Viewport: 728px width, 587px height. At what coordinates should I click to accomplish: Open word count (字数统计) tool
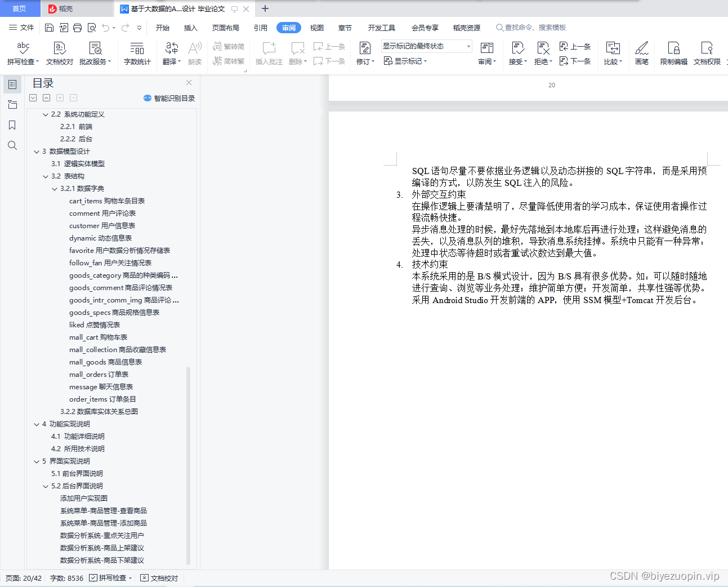137,54
